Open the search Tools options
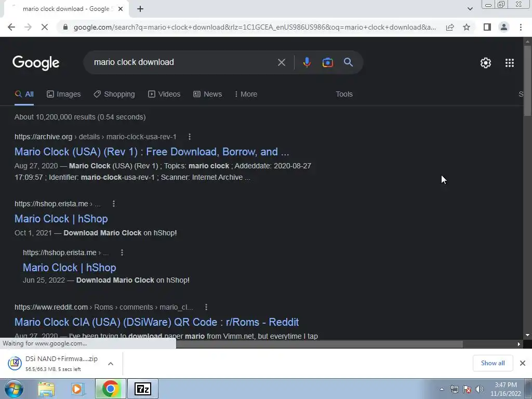The height and width of the screenshot is (399, 532). (x=344, y=95)
